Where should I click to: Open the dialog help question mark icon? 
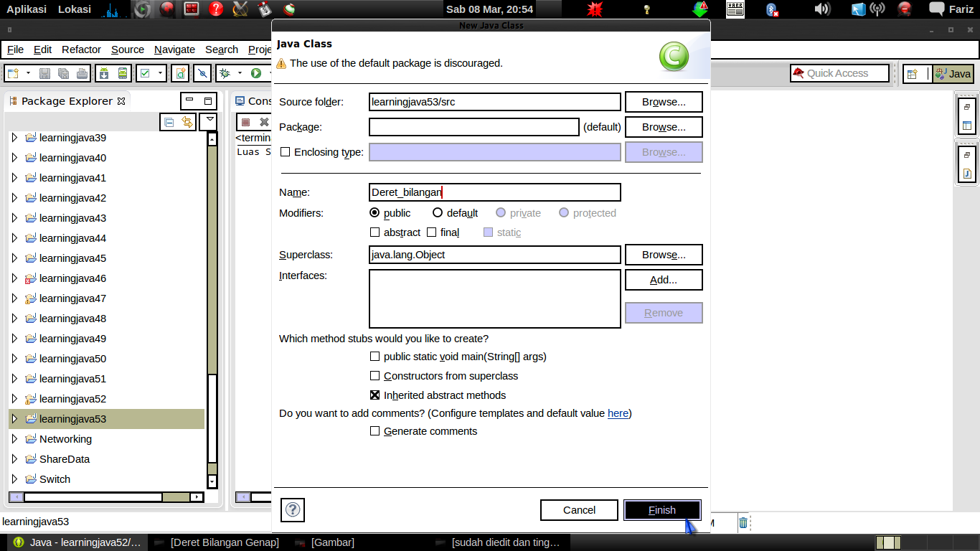click(293, 509)
